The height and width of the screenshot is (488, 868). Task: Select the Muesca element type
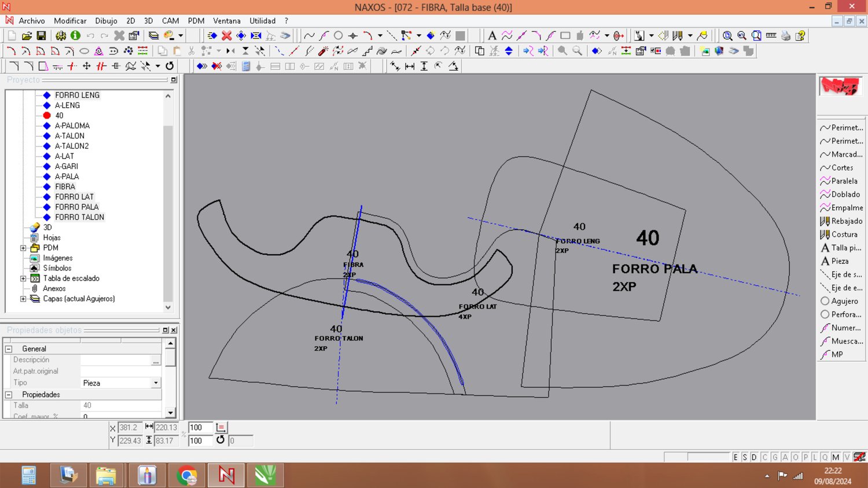pos(841,341)
